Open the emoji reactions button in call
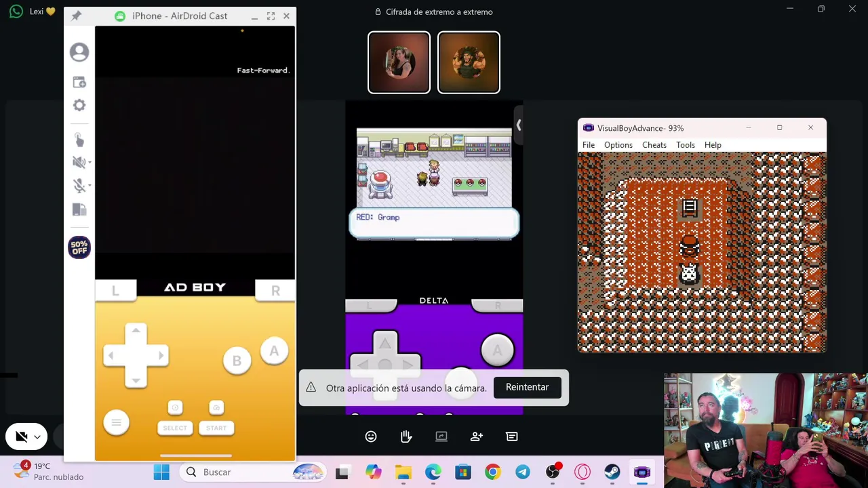 click(371, 436)
